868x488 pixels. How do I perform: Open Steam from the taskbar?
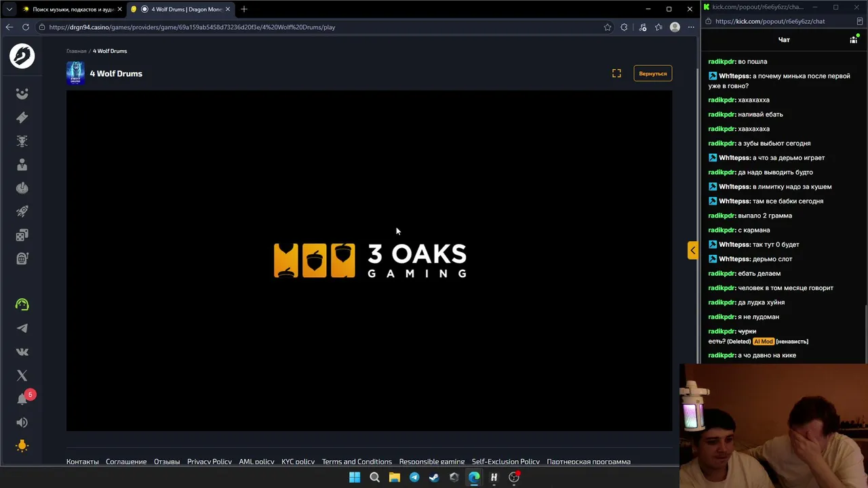[434, 477]
